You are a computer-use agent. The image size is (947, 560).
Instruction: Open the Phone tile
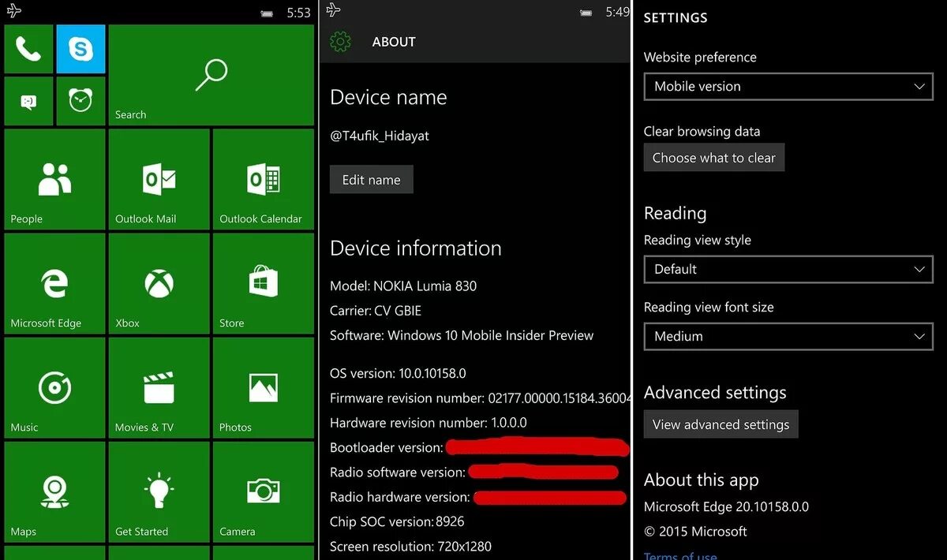[x=28, y=49]
